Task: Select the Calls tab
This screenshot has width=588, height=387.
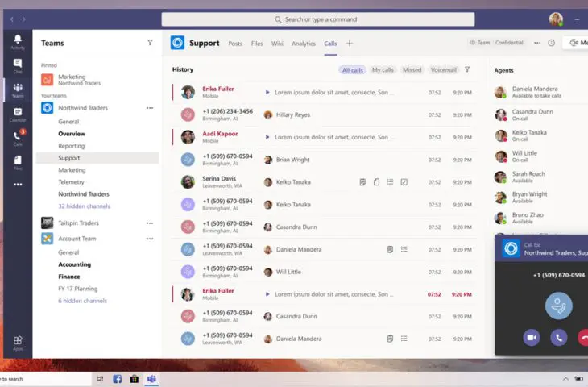Action: pyautogui.click(x=330, y=44)
